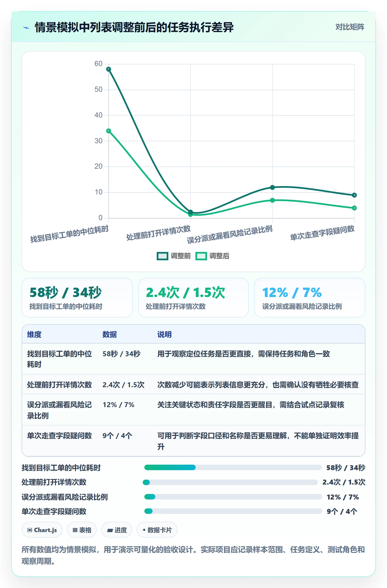Click the Chart.js tag chip
Viewport: 387px width, 588px height.
[42, 530]
